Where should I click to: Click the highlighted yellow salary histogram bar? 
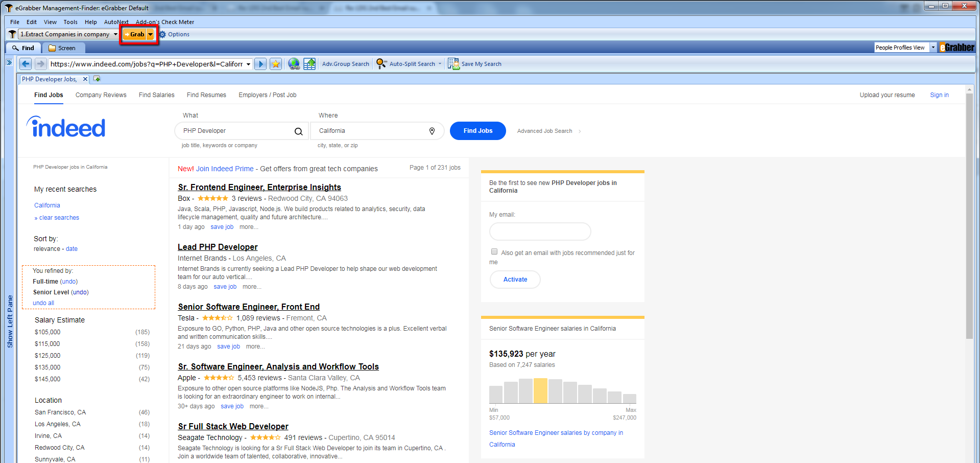pos(540,391)
